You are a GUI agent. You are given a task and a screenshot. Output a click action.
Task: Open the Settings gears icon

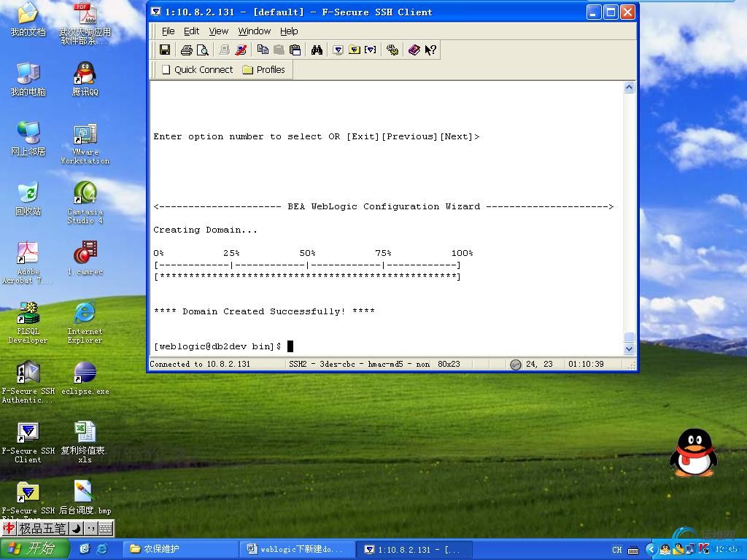click(392, 50)
